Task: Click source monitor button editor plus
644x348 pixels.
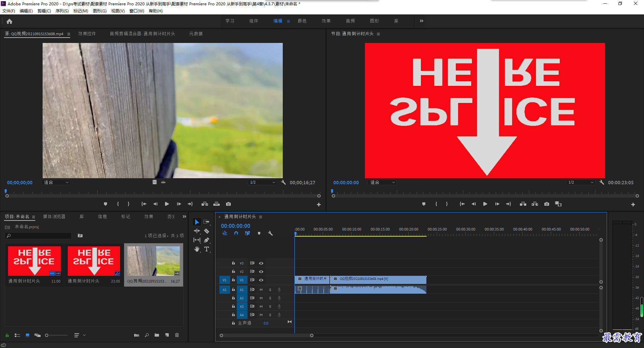Action: 319,204
